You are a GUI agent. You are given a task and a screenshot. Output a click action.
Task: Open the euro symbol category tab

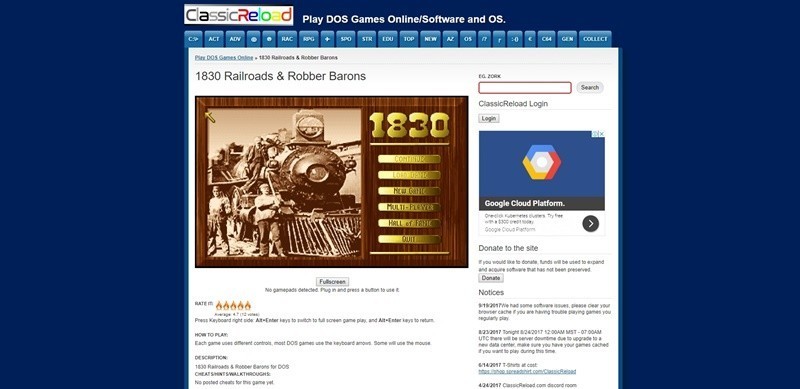click(530, 39)
